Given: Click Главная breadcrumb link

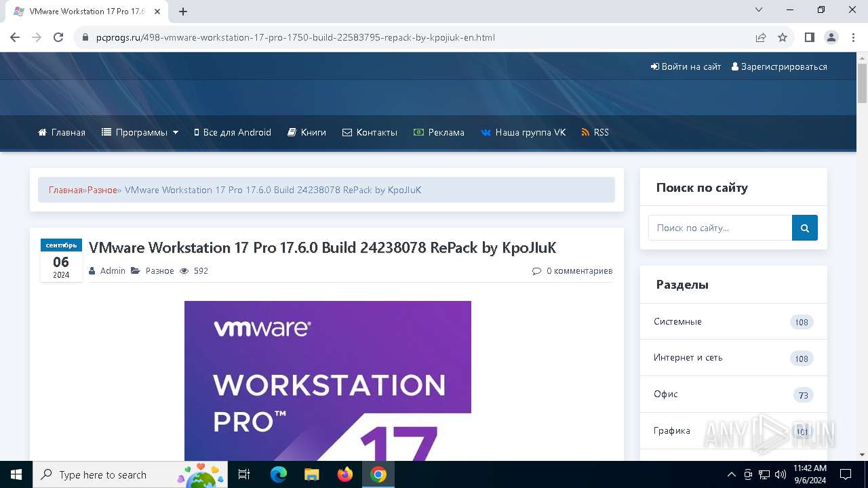Looking at the screenshot, I should [x=65, y=190].
